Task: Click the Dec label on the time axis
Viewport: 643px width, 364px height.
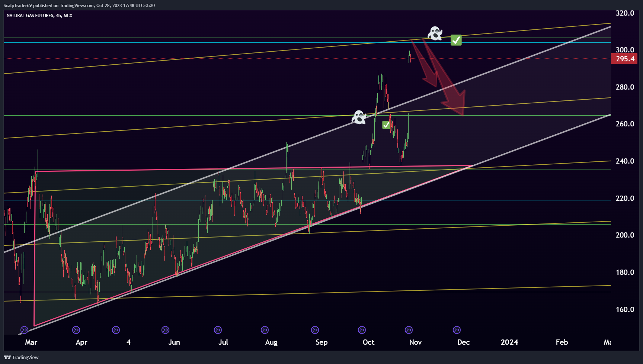Action: pos(463,342)
